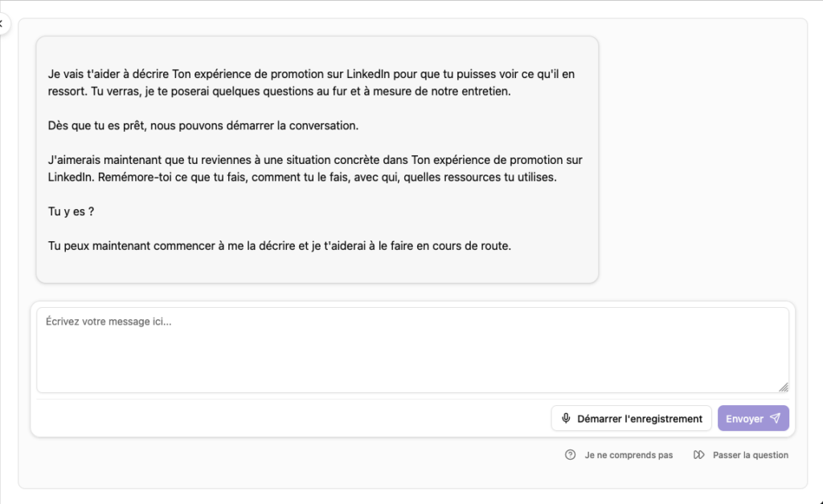This screenshot has width=823, height=504.
Task: Click the question Tu y es ?
Action: coord(71,211)
